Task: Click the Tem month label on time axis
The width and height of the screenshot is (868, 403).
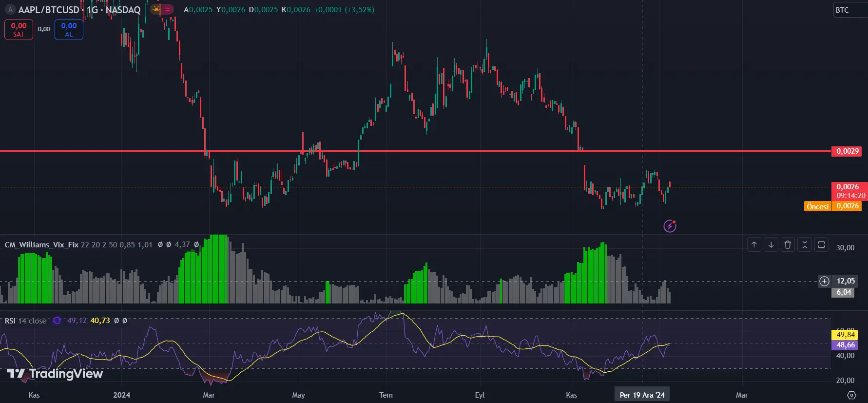Action: (386, 395)
